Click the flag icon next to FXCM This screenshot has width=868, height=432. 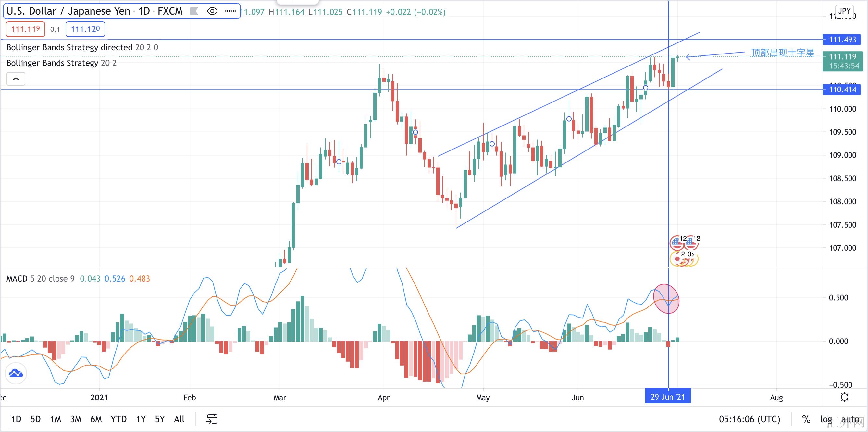click(x=194, y=11)
